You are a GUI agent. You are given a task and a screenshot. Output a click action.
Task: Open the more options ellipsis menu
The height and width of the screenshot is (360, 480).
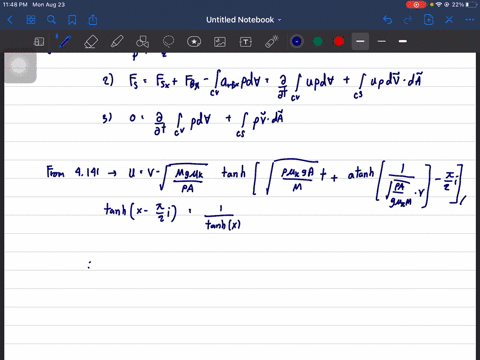click(x=470, y=20)
